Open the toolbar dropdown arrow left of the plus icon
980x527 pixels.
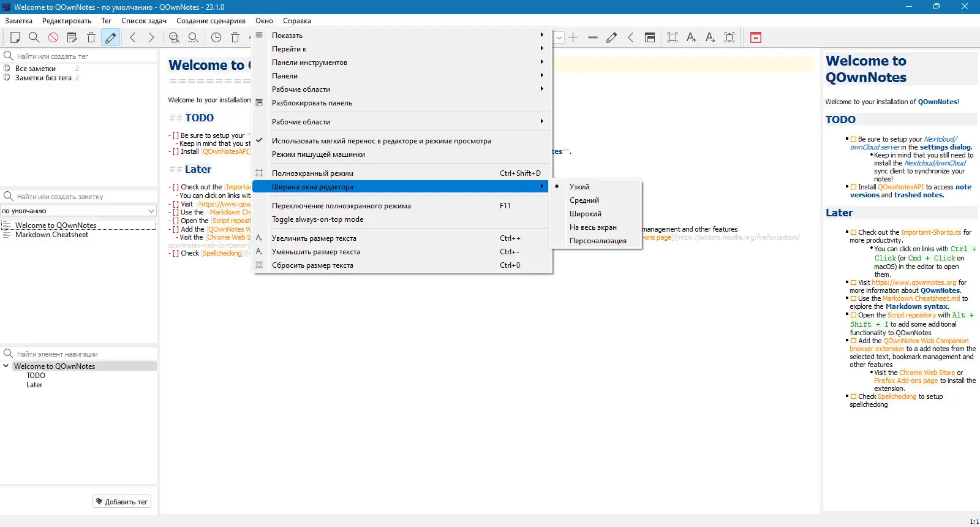[559, 37]
